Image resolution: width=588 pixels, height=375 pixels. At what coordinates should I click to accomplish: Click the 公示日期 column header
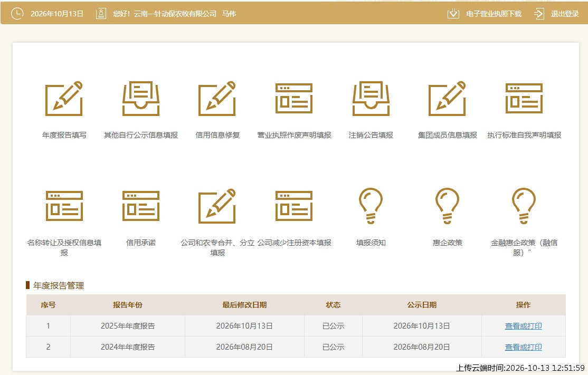(422, 305)
